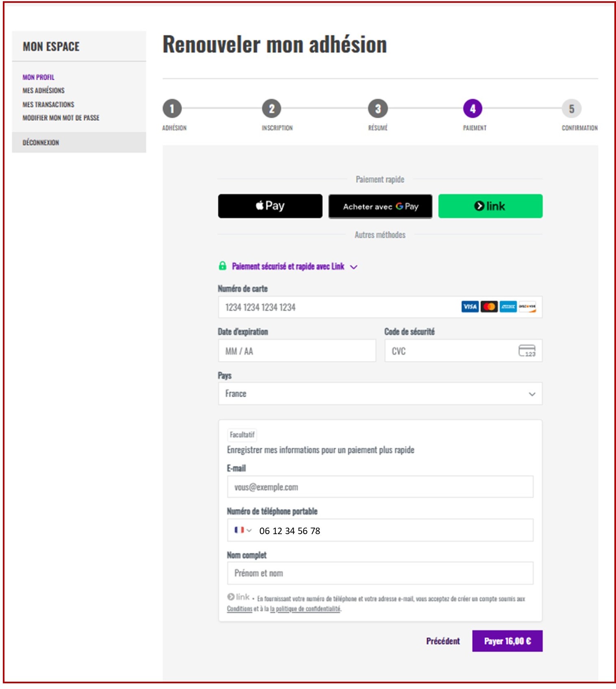Choose the Acheter avec G Pay button
This screenshot has width=616, height=689.
(x=380, y=206)
